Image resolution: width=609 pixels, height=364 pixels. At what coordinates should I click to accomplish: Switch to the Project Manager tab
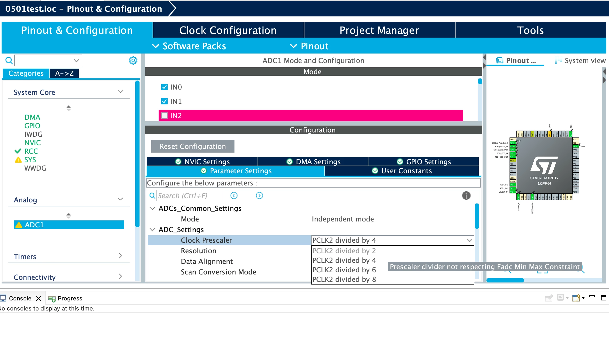379,30
